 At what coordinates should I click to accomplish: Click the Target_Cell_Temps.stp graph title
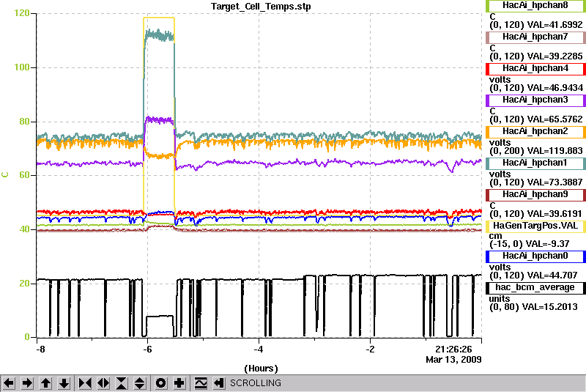pyautogui.click(x=261, y=7)
